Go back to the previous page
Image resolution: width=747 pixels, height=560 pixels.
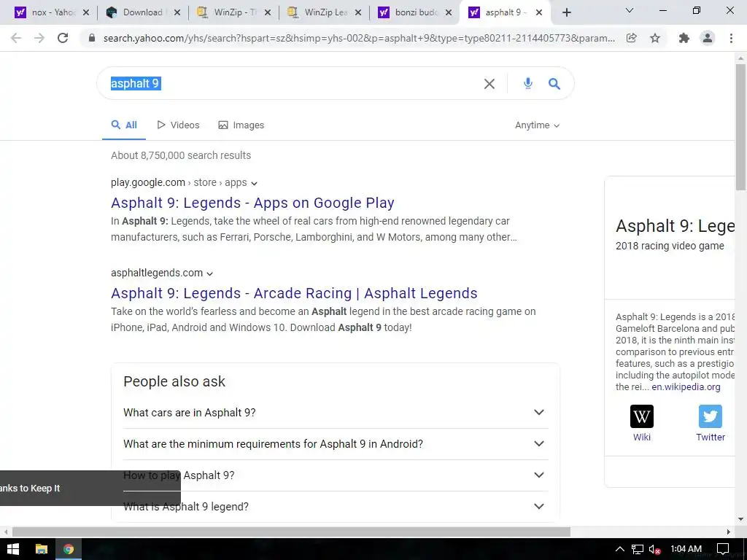(x=16, y=38)
